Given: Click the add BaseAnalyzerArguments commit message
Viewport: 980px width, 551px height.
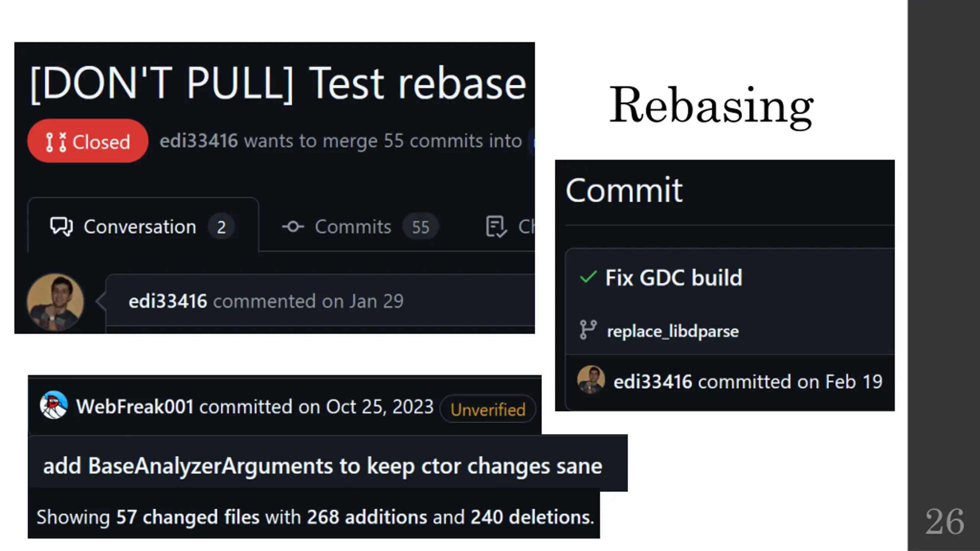Looking at the screenshot, I should 323,466.
